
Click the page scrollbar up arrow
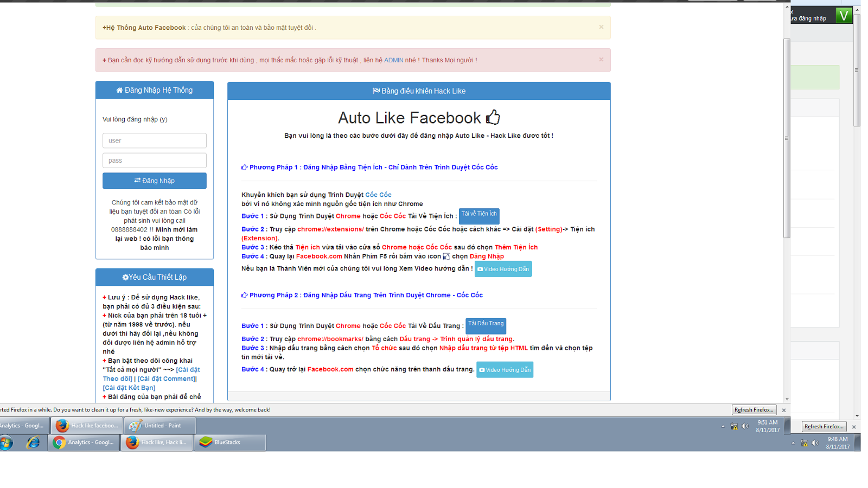tap(787, 7)
